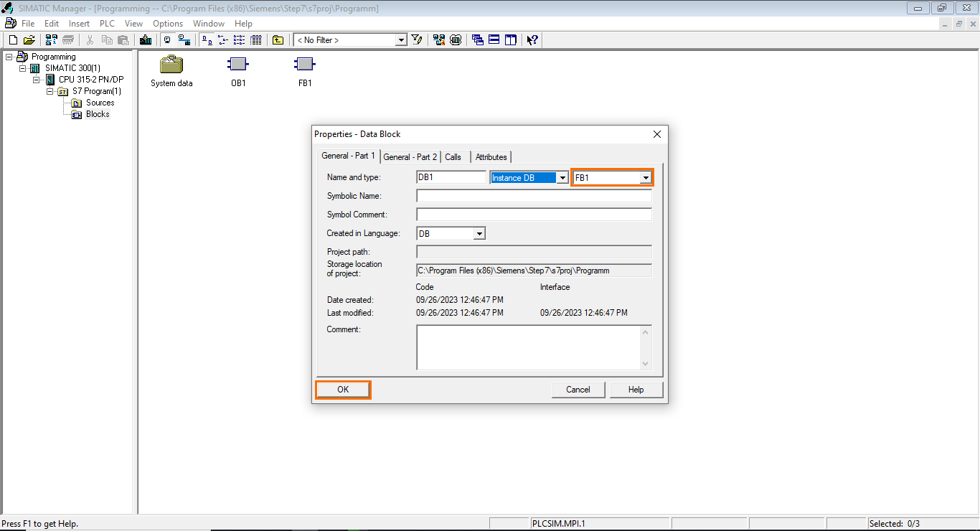Open the No Filter dropdown
The image size is (980, 531).
tap(401, 40)
